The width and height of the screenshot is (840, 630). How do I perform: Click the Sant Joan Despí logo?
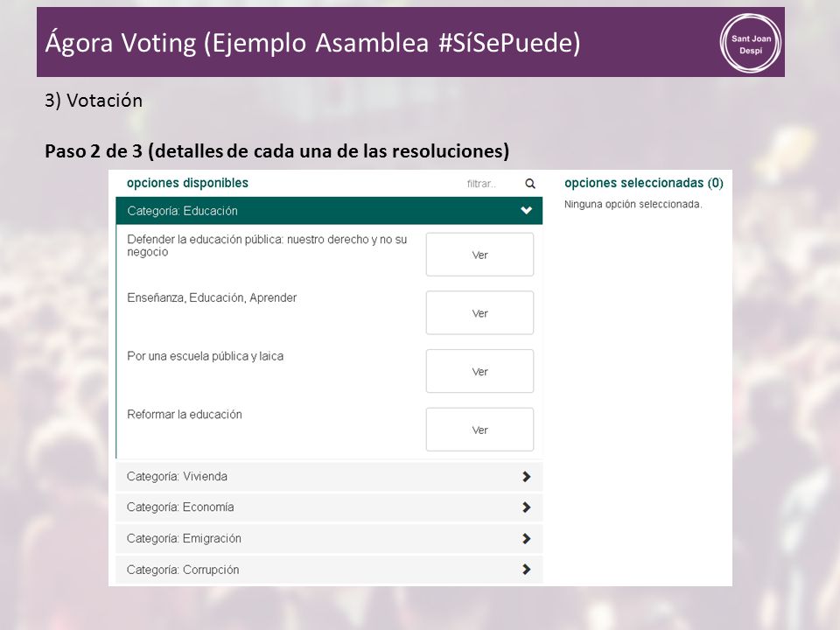(x=751, y=44)
